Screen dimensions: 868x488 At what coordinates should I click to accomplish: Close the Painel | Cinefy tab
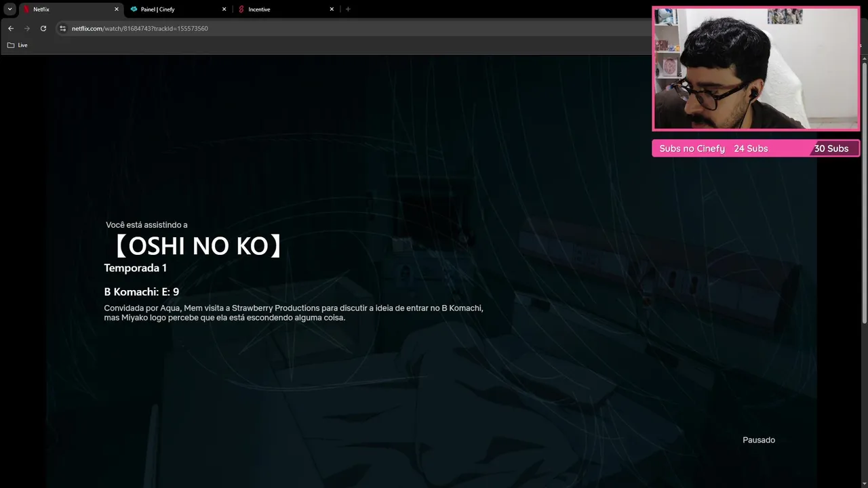224,9
